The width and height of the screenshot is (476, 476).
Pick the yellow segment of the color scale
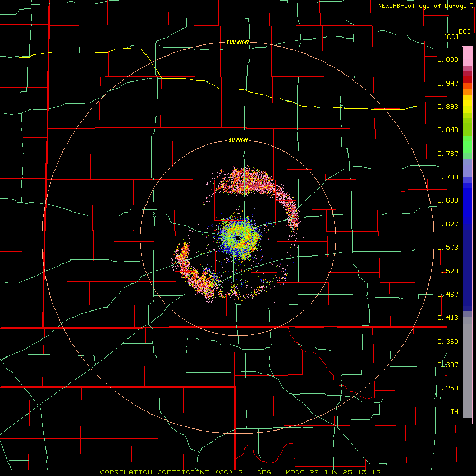(x=467, y=104)
